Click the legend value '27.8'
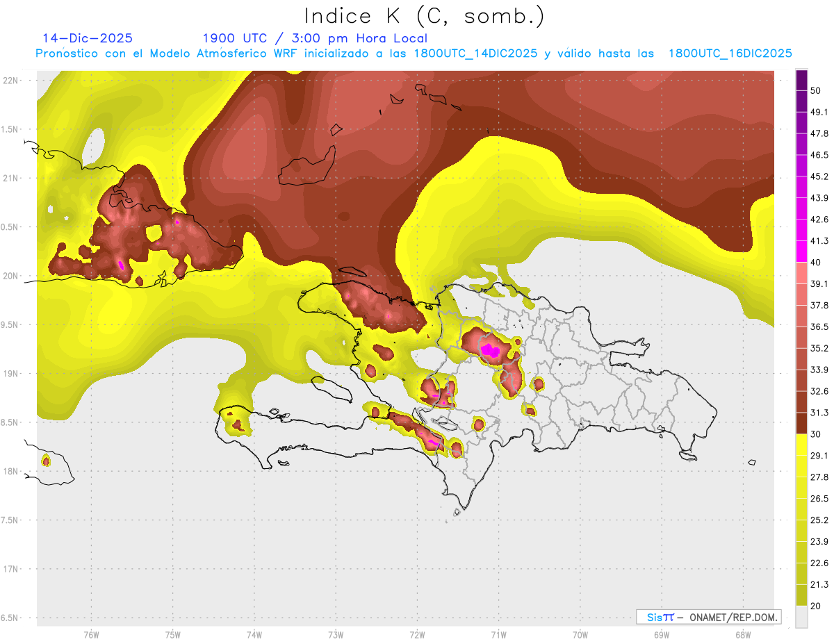 (819, 477)
